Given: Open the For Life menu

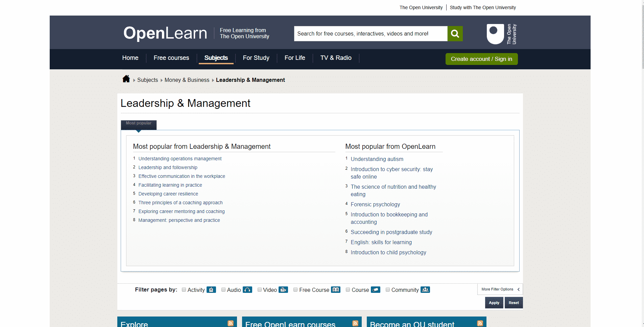Looking at the screenshot, I should (x=295, y=58).
